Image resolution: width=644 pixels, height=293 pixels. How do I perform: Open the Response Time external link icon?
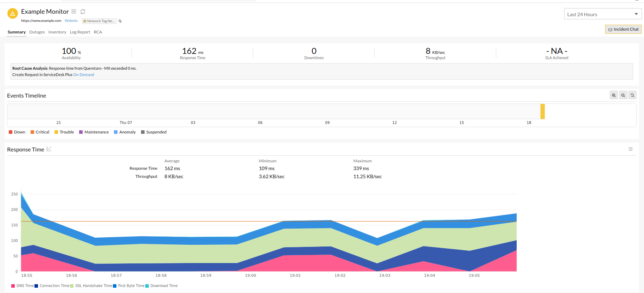click(49, 149)
